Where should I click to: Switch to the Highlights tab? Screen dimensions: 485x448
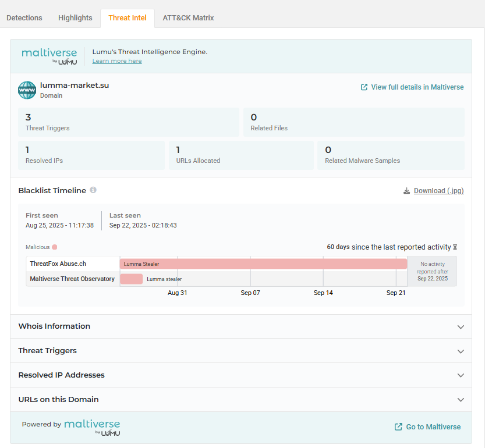click(75, 18)
